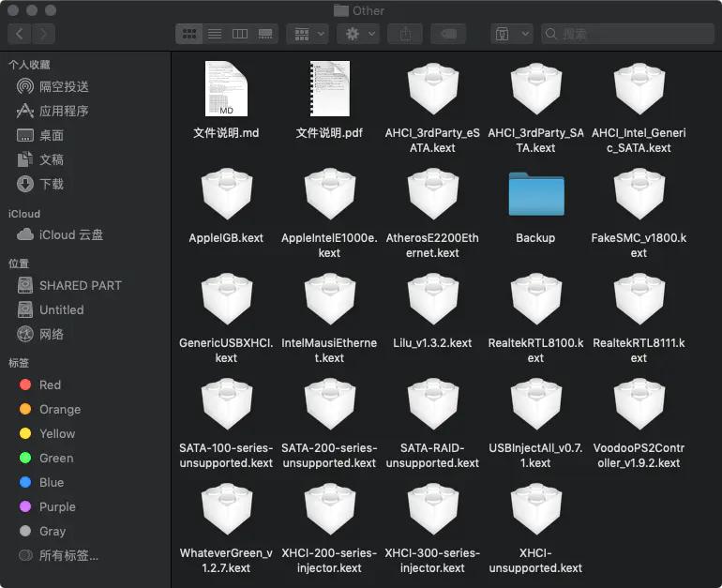Click the edit tags toolbar button

pyautogui.click(x=448, y=34)
